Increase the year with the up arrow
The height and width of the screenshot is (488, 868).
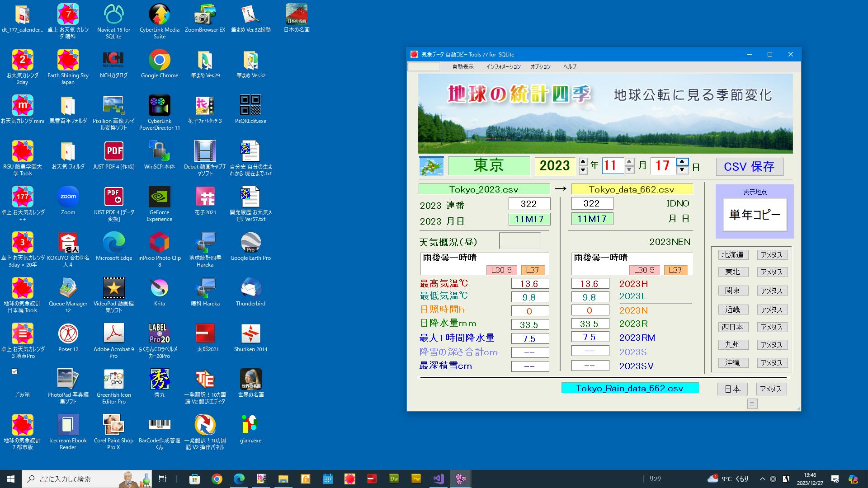coord(583,162)
